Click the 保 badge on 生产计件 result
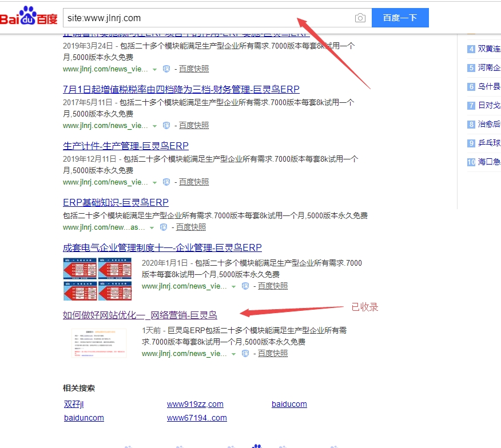The height and width of the screenshot is (448, 501). pos(166,182)
